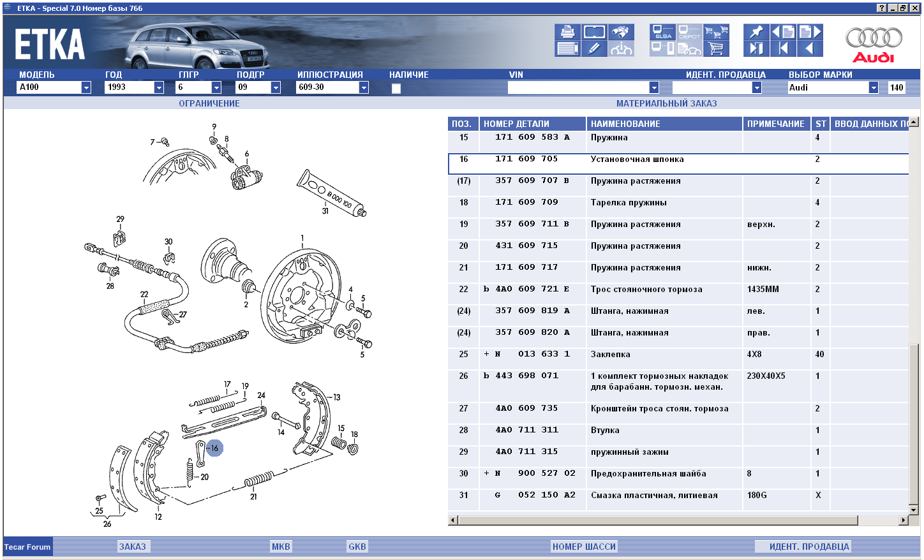Click the printer icon

tap(567, 32)
